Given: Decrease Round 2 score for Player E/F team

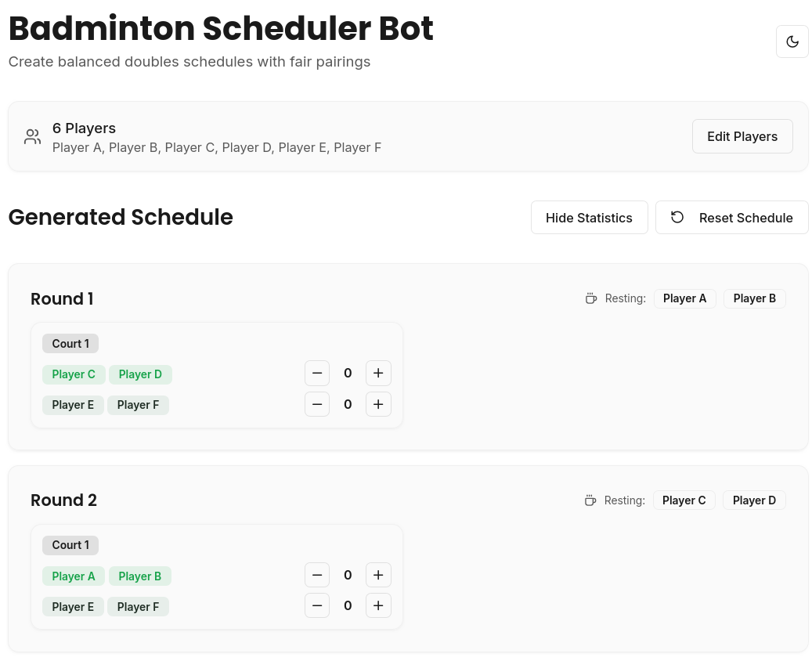Looking at the screenshot, I should click(x=317, y=605).
